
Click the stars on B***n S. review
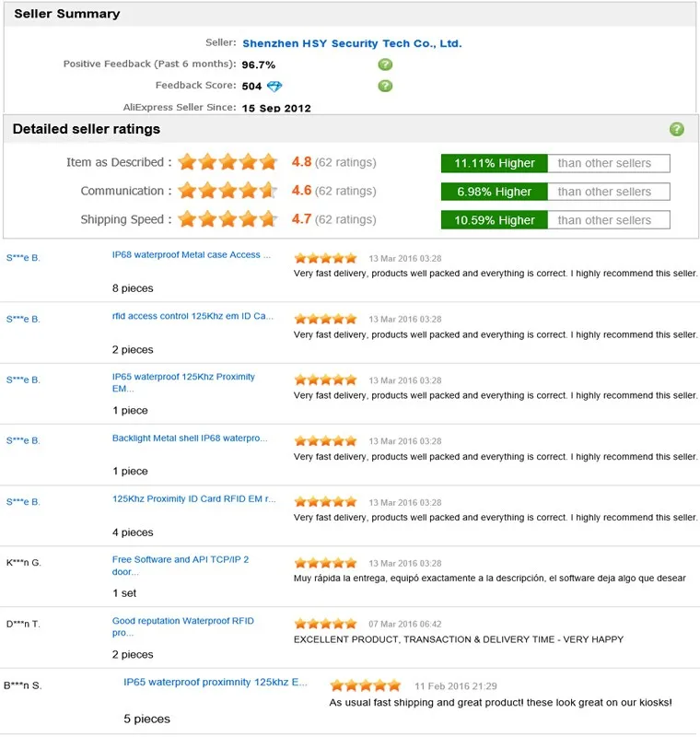365,685
